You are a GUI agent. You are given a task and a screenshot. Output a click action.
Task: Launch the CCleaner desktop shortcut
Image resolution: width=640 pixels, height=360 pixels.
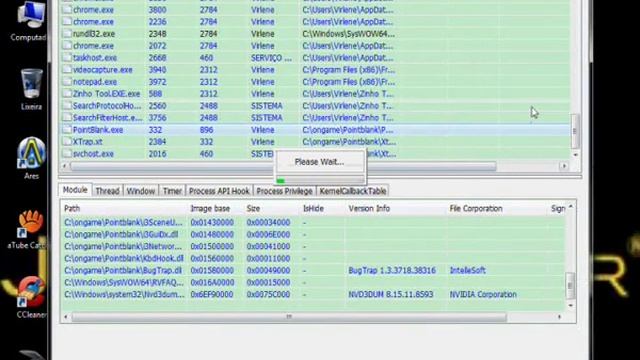[31, 298]
